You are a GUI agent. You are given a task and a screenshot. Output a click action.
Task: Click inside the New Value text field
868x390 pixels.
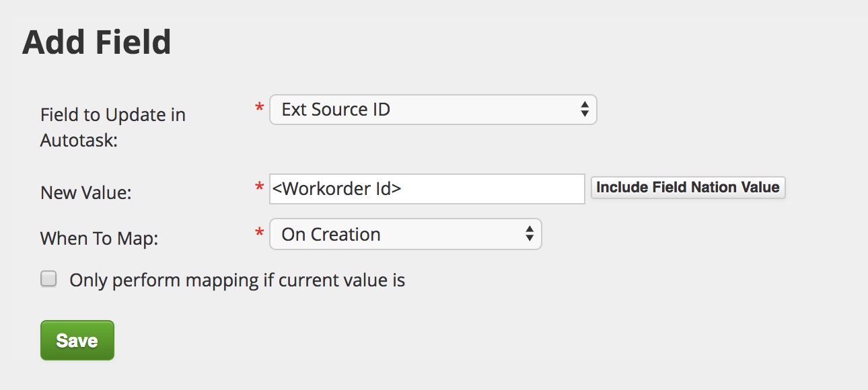tap(427, 188)
